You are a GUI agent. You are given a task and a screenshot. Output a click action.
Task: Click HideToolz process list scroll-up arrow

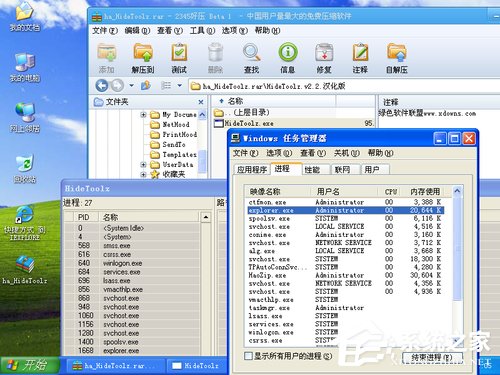206,217
